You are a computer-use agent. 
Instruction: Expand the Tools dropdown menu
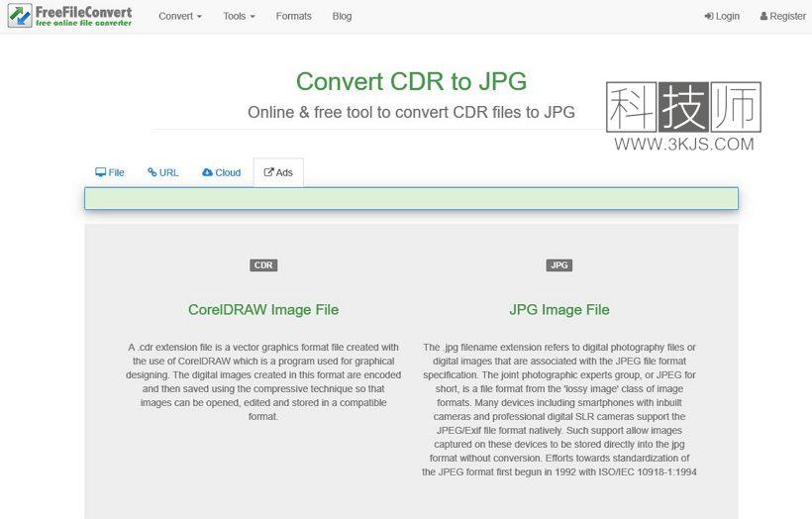click(x=239, y=16)
